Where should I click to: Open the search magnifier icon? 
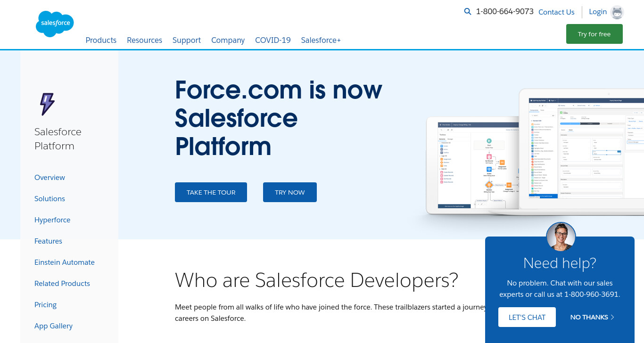coord(468,12)
